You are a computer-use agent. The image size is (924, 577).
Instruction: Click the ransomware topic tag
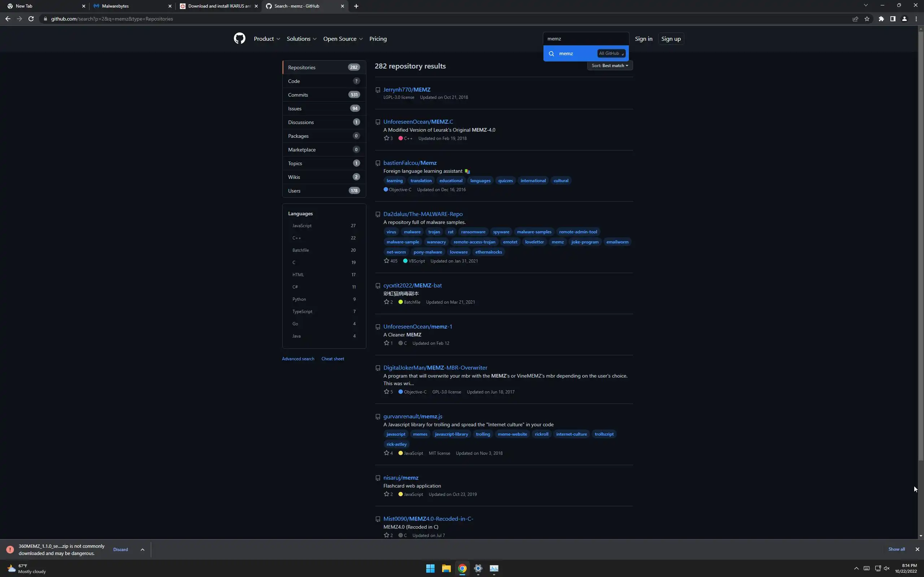point(473,232)
